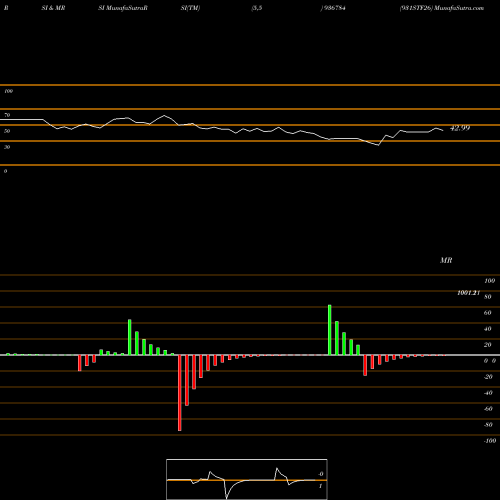Click the MR panel title label
Screen dimensions: 500x500
coord(446,260)
